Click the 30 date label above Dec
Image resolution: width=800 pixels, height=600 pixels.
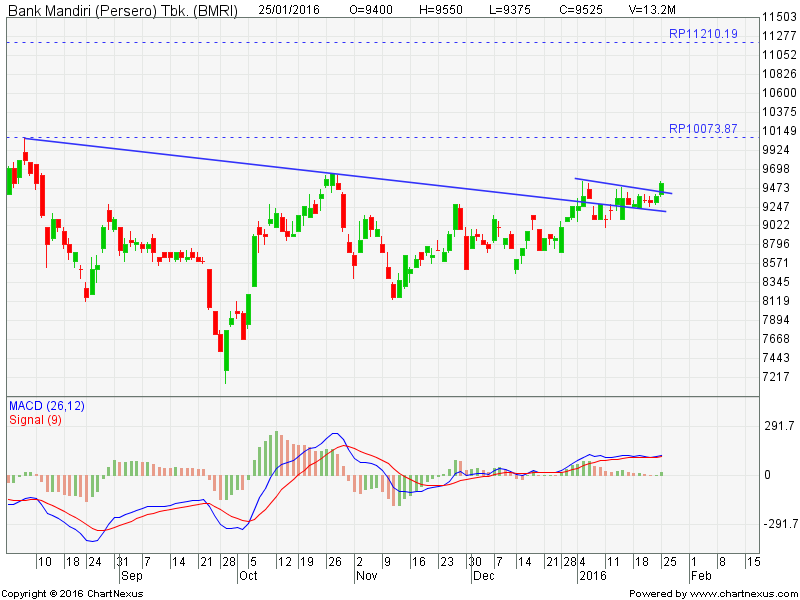(475, 562)
